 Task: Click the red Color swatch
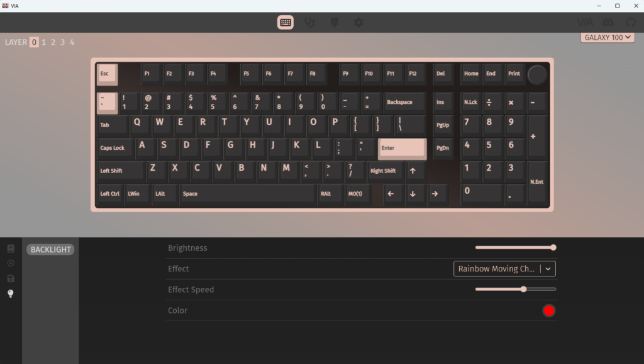pos(549,310)
